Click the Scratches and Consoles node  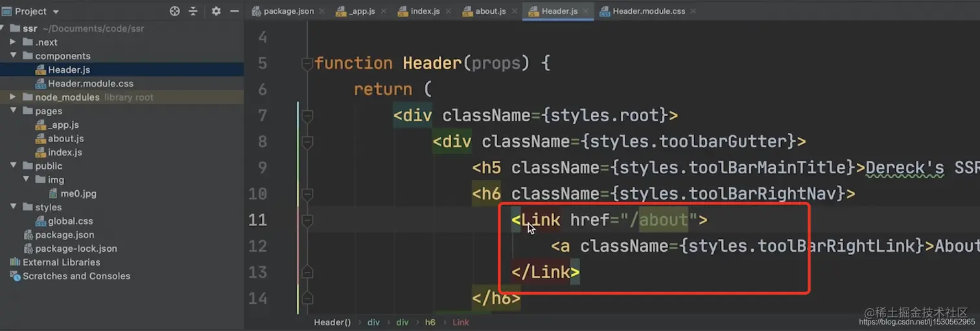point(76,276)
